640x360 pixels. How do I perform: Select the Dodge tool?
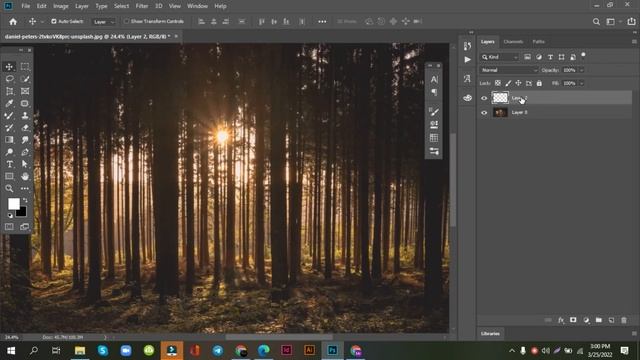pos(9,152)
